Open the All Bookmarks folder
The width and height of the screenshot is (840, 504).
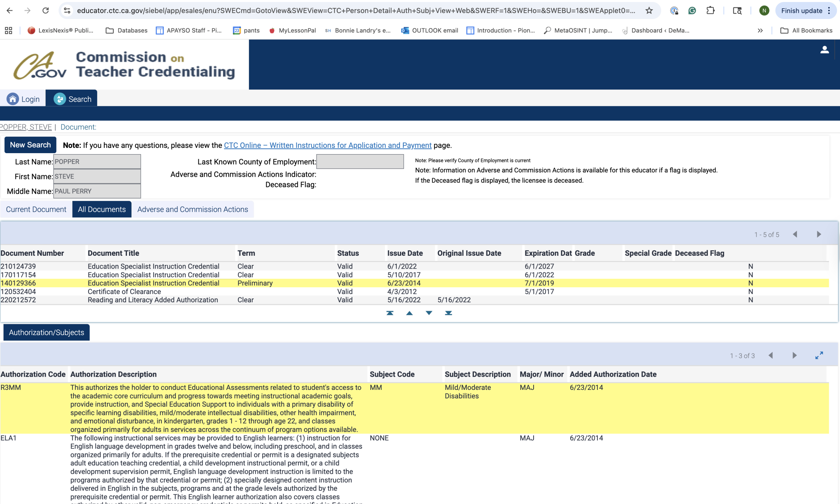[x=806, y=30]
